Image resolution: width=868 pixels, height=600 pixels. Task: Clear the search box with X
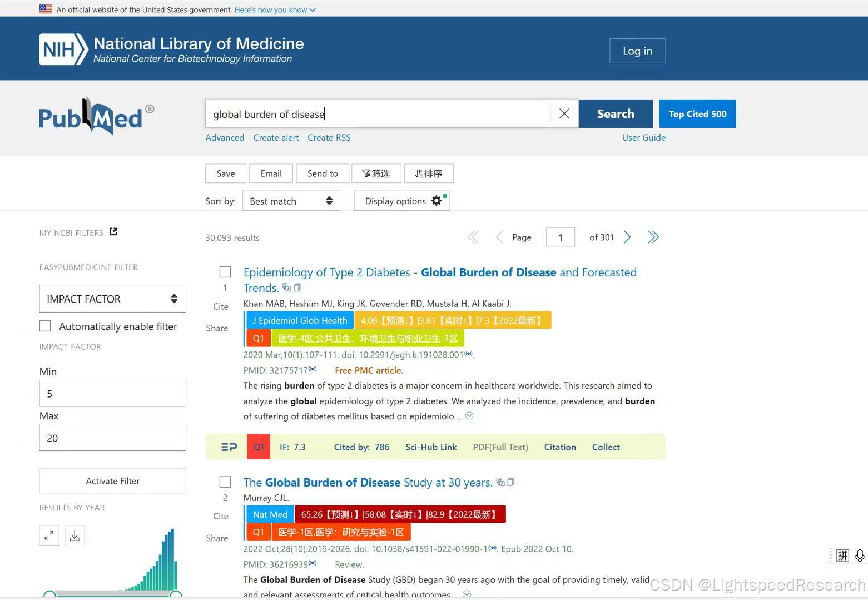pos(564,113)
